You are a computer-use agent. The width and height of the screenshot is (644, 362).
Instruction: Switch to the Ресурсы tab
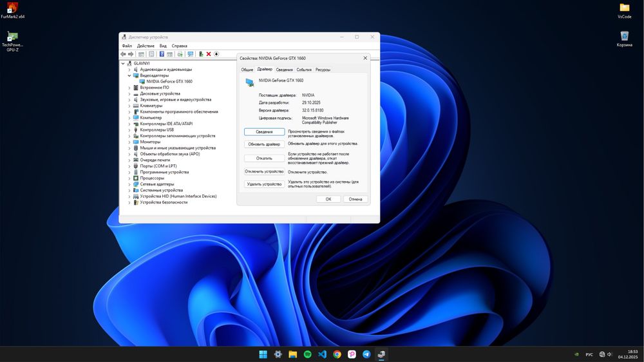point(323,70)
